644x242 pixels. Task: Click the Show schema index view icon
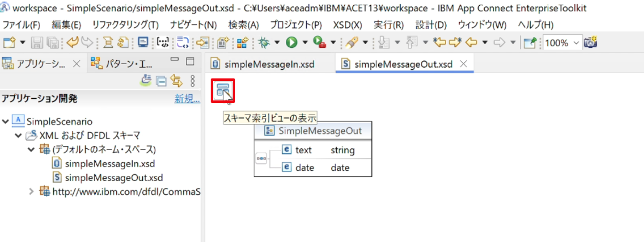(x=223, y=90)
